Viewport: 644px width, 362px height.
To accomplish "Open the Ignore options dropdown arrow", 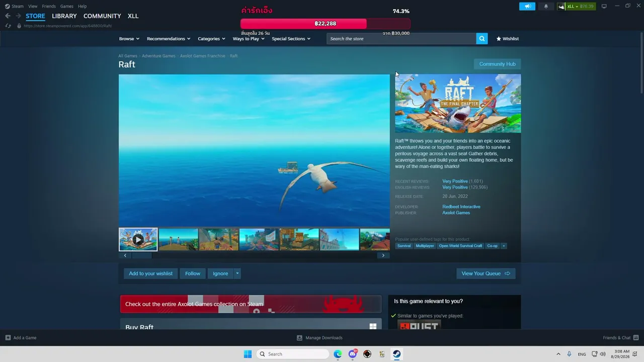I will [237, 274].
